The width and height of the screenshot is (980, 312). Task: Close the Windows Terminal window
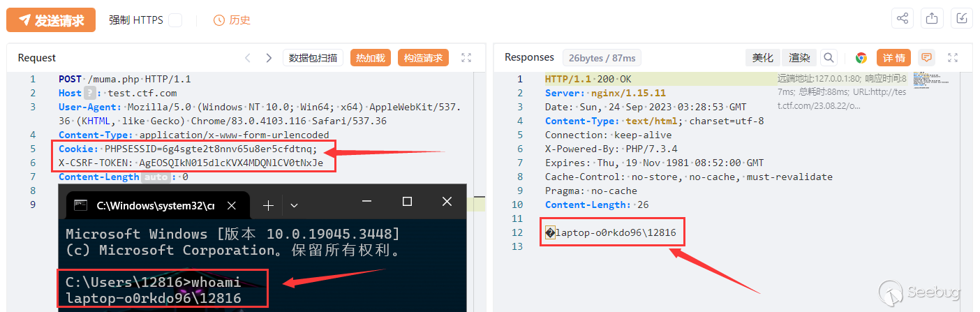447,202
